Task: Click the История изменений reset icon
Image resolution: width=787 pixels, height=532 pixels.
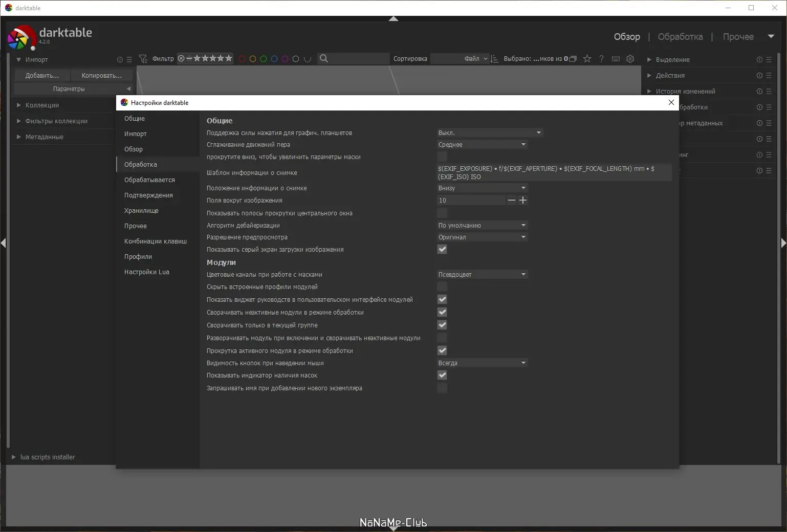Action: click(x=759, y=92)
